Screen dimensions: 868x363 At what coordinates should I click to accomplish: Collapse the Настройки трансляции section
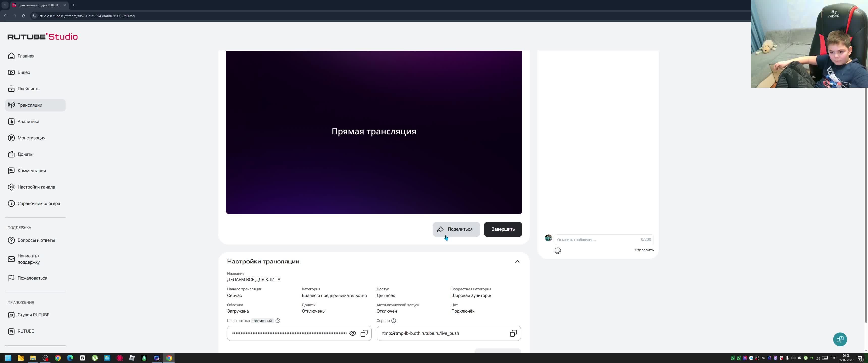[x=517, y=262]
